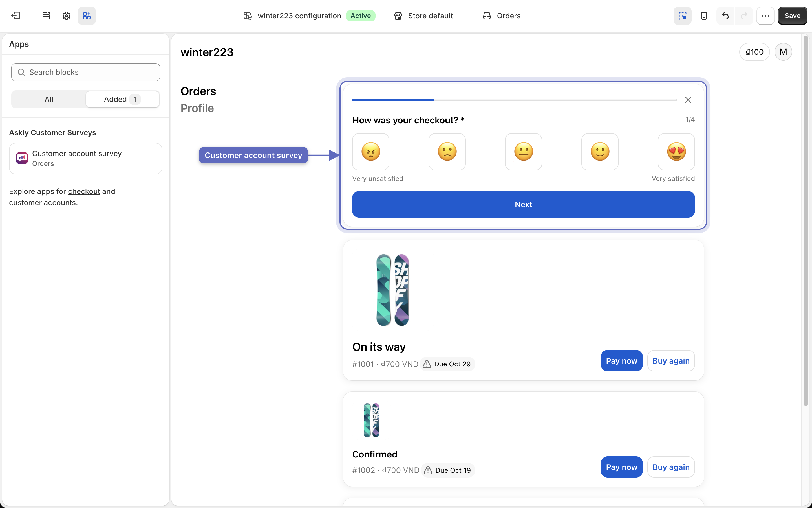
Task: Click the Orders navigation link in preview
Action: (x=198, y=91)
